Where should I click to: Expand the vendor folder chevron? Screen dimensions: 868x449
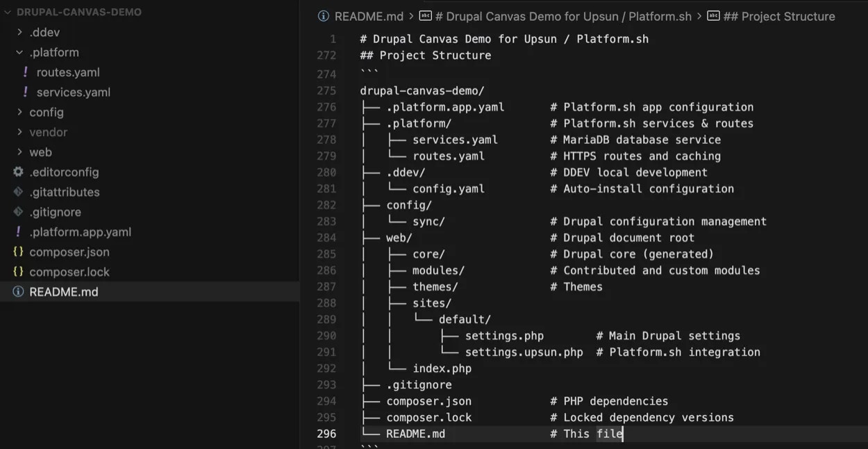click(20, 132)
